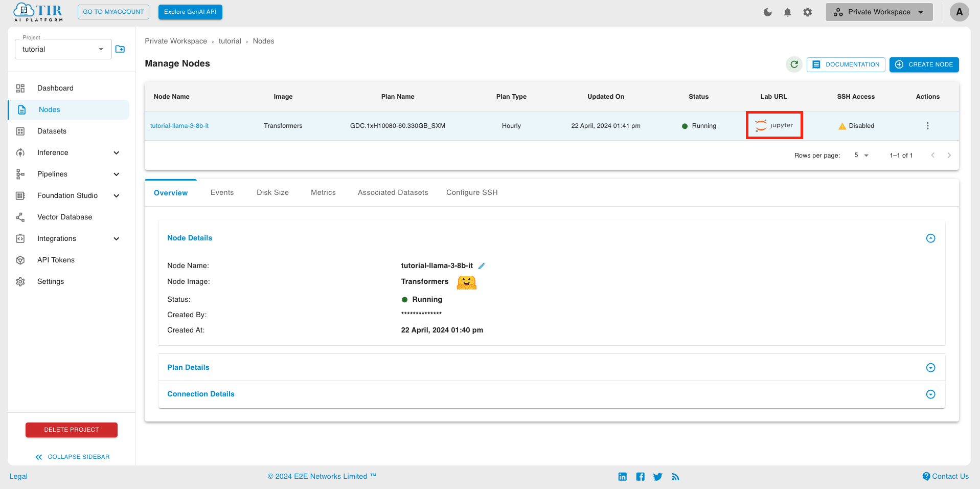Open the tutorial-llama-3-8b-it node link

click(179, 126)
